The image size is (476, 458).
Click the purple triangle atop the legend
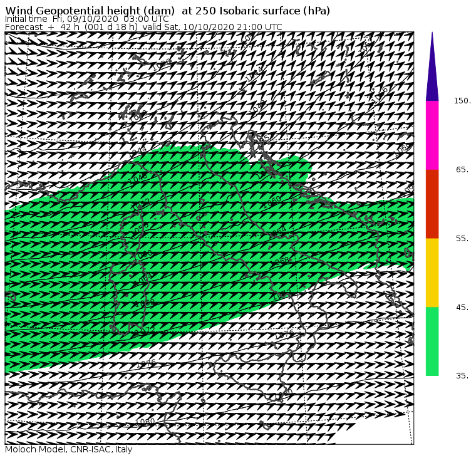[x=432, y=66]
